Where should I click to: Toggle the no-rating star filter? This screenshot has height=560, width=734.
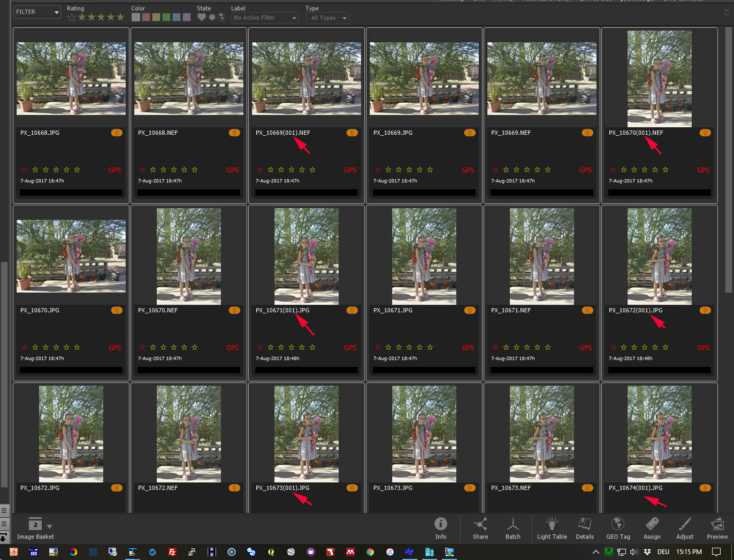coord(72,17)
